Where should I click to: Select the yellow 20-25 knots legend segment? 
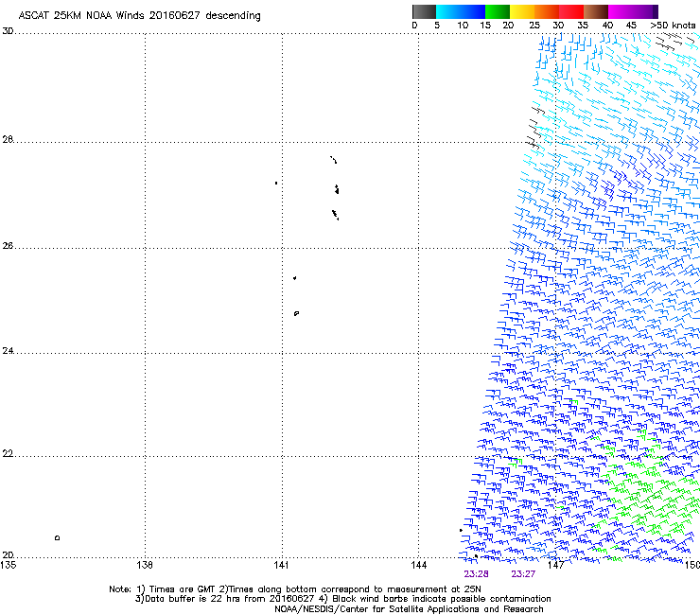pyautogui.click(x=522, y=11)
